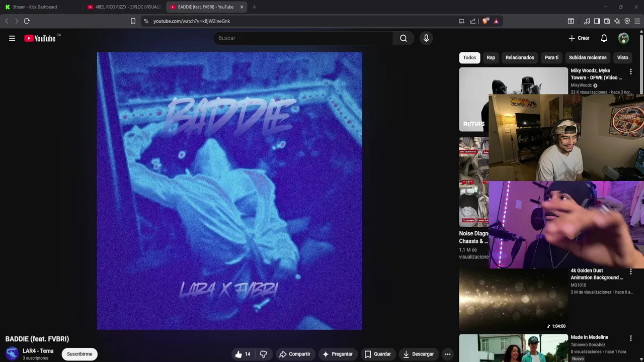Open the 4k Golden Dust video thumbnail
The height and width of the screenshot is (362, 644).
click(513, 299)
